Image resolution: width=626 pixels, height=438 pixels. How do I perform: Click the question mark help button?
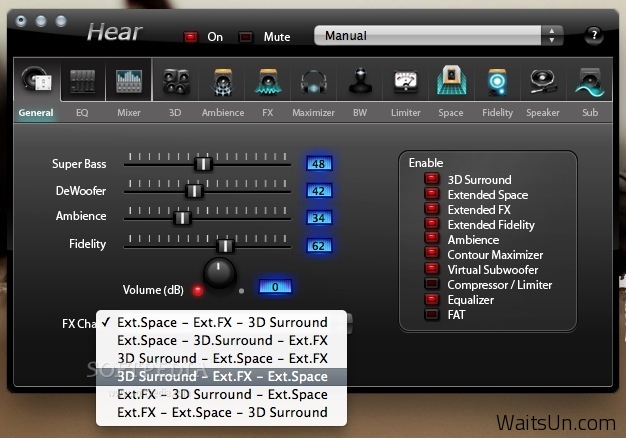[594, 35]
